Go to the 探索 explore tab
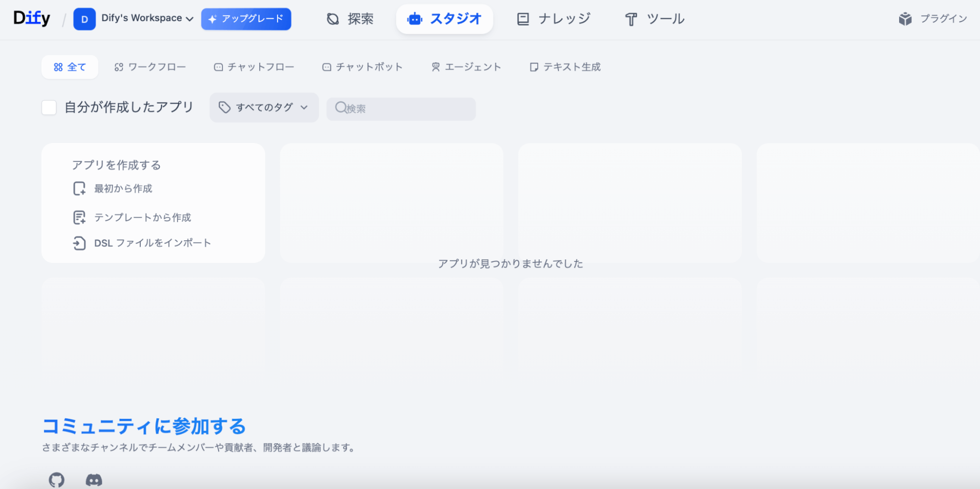 tap(350, 19)
